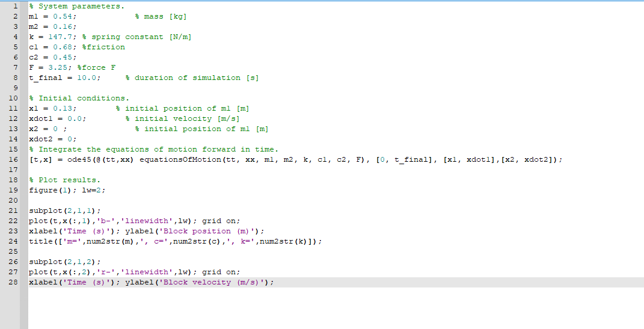Click the value 147.7 on the k line
Screen dimensions: 644x329
click(x=60, y=37)
